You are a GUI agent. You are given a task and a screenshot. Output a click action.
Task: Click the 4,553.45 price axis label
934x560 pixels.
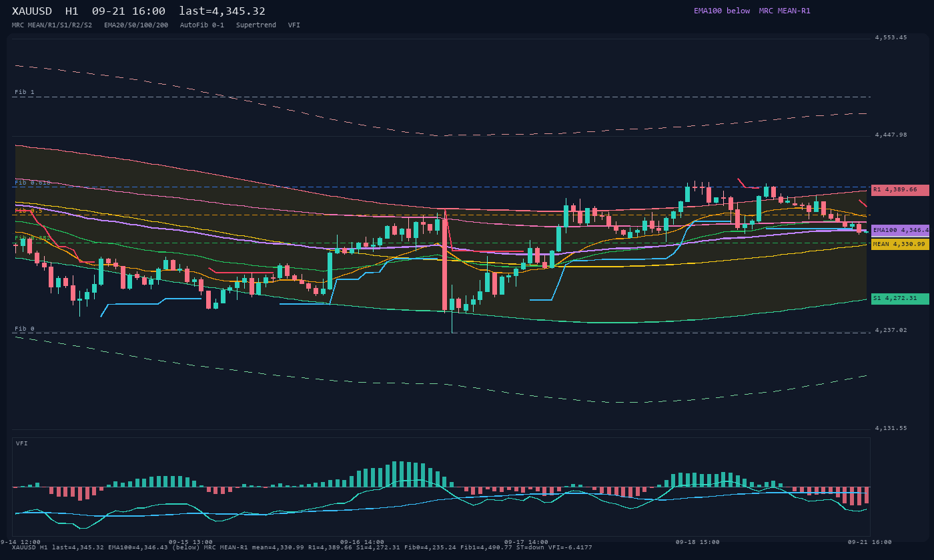[891, 37]
